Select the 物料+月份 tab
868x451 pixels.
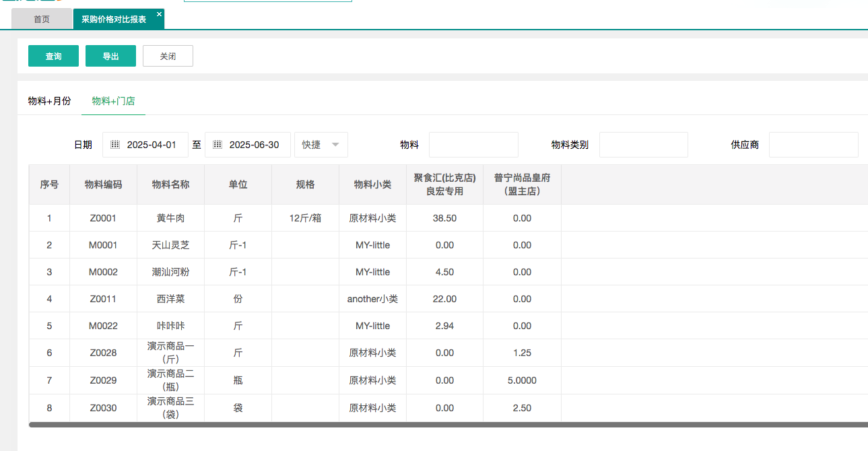(x=49, y=101)
